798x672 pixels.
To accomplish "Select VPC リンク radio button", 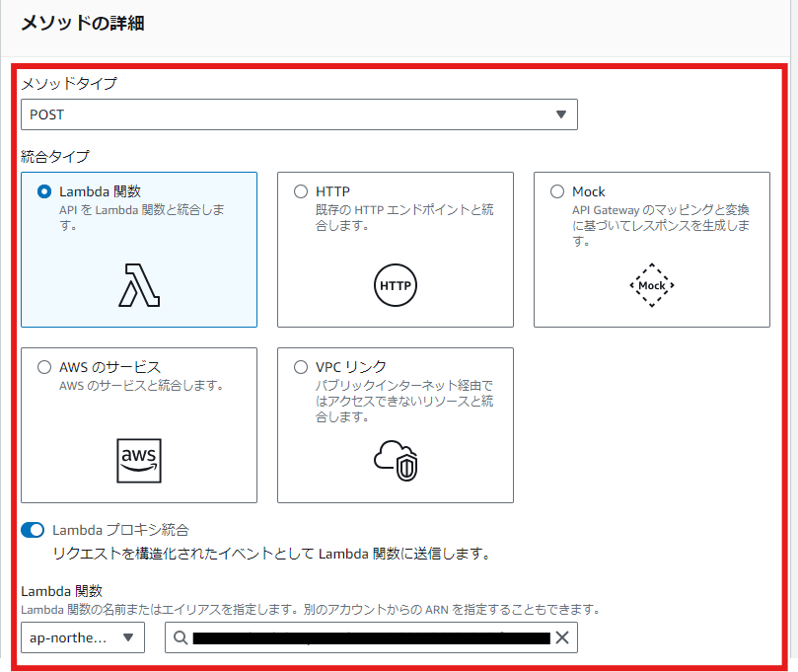I will pos(301,367).
